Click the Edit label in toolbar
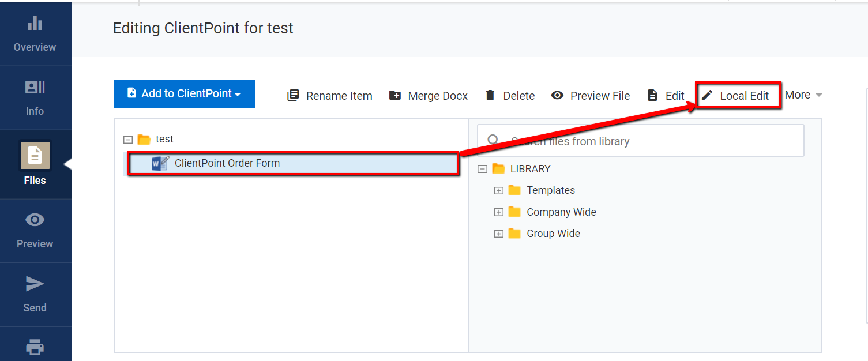The image size is (868, 361). click(x=675, y=96)
